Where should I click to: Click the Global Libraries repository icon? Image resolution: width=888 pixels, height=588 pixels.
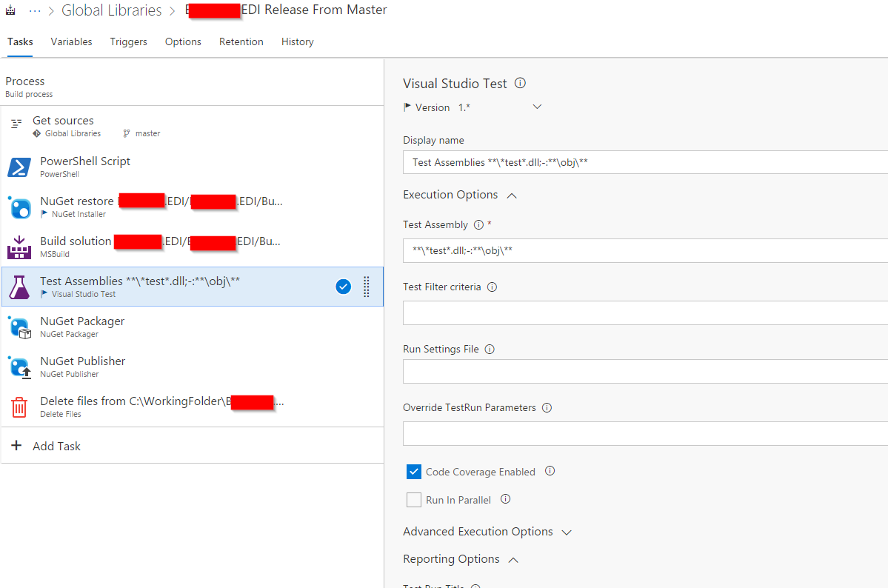37,134
